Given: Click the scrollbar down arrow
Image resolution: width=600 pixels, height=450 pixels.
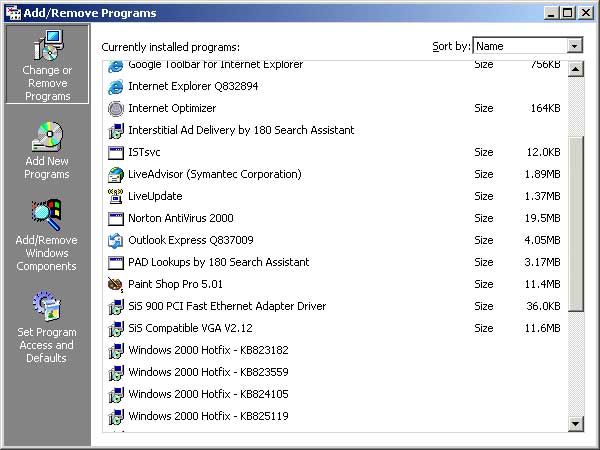Looking at the screenshot, I should (x=576, y=424).
